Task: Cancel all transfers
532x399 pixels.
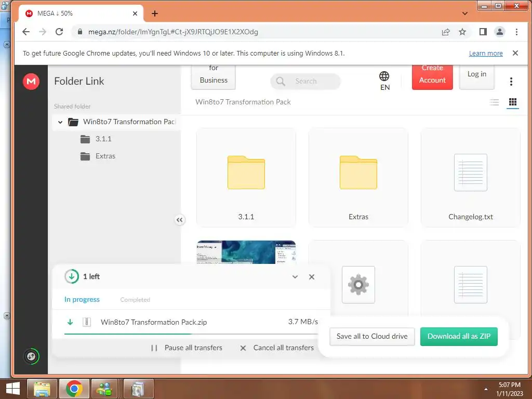Action: click(277, 348)
